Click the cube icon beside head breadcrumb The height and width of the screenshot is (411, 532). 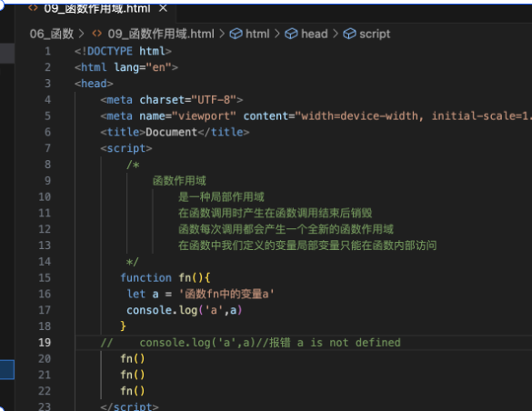pos(291,34)
